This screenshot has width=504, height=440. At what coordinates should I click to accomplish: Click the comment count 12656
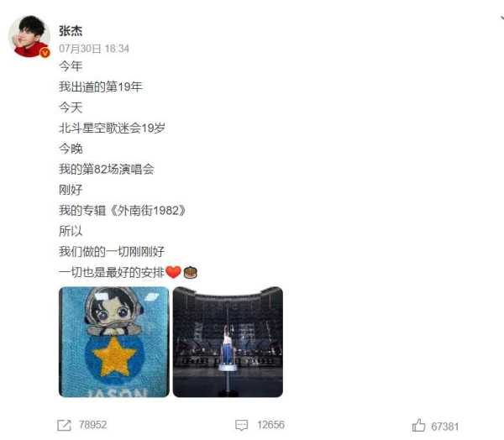coord(270,425)
